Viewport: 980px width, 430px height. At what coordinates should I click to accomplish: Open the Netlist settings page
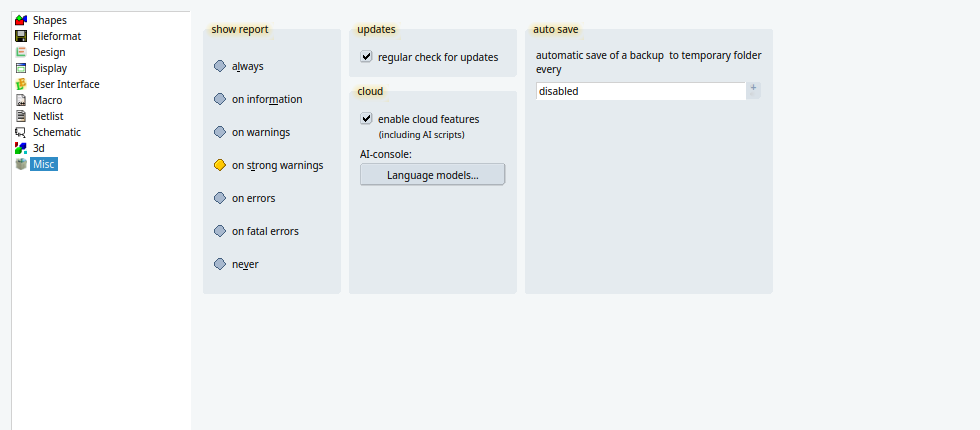pos(48,116)
